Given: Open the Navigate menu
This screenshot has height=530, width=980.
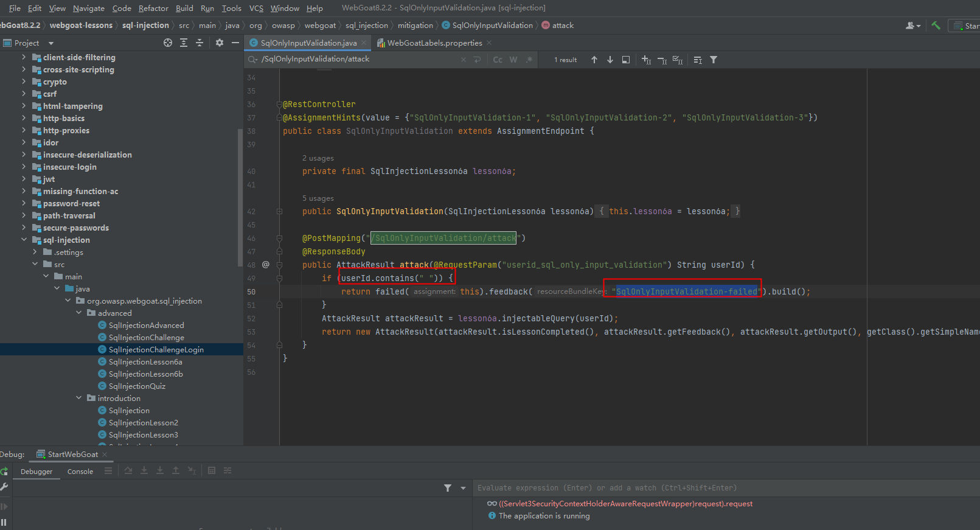Looking at the screenshot, I should click(89, 8).
